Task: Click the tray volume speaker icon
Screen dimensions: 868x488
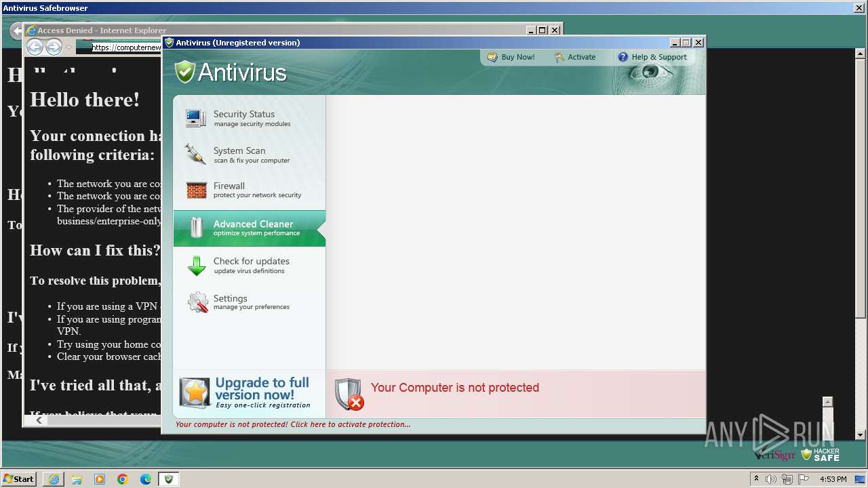Action: coord(771,479)
